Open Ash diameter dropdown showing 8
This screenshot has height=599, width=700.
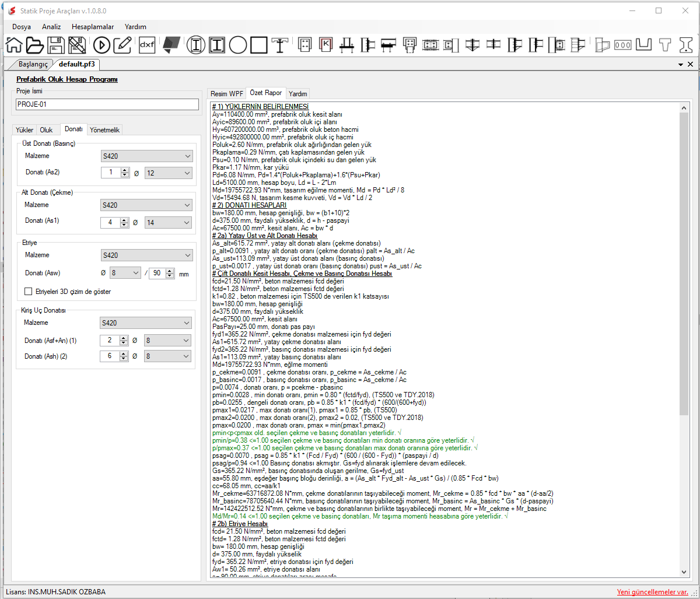(x=167, y=356)
